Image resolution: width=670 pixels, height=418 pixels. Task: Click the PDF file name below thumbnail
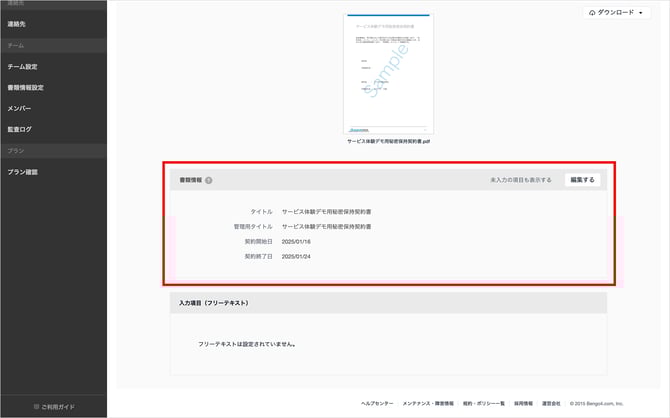[x=388, y=142]
